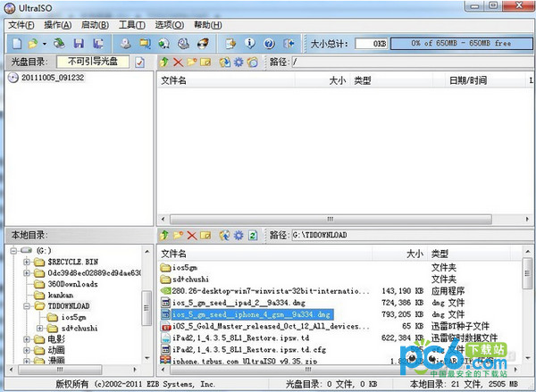Open the 选项(O) menu

(170, 25)
